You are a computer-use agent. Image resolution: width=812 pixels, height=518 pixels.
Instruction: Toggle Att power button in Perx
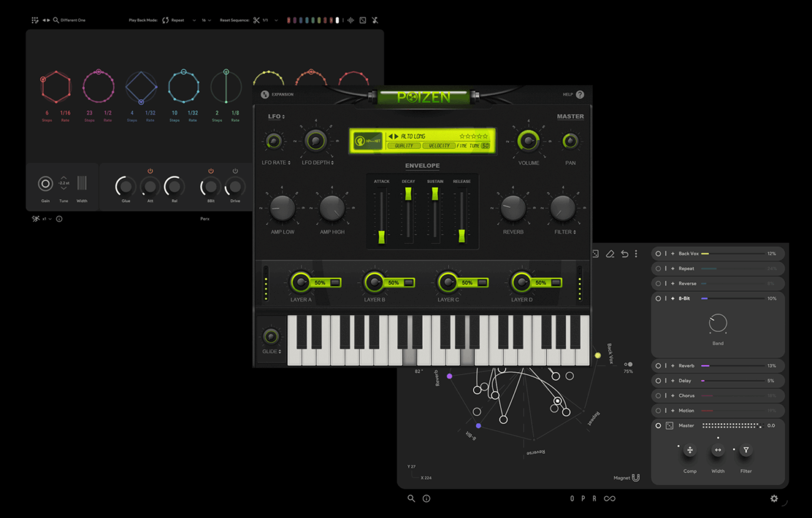coord(150,171)
